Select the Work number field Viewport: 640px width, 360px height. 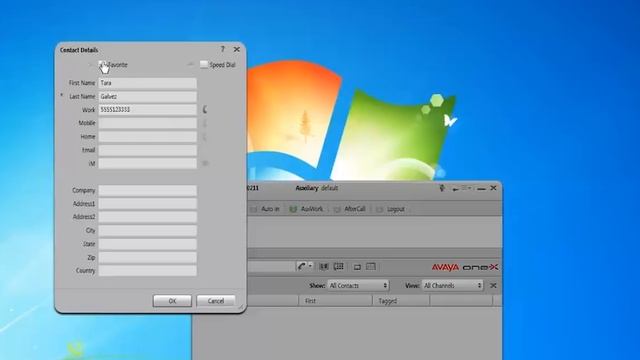pos(147,110)
